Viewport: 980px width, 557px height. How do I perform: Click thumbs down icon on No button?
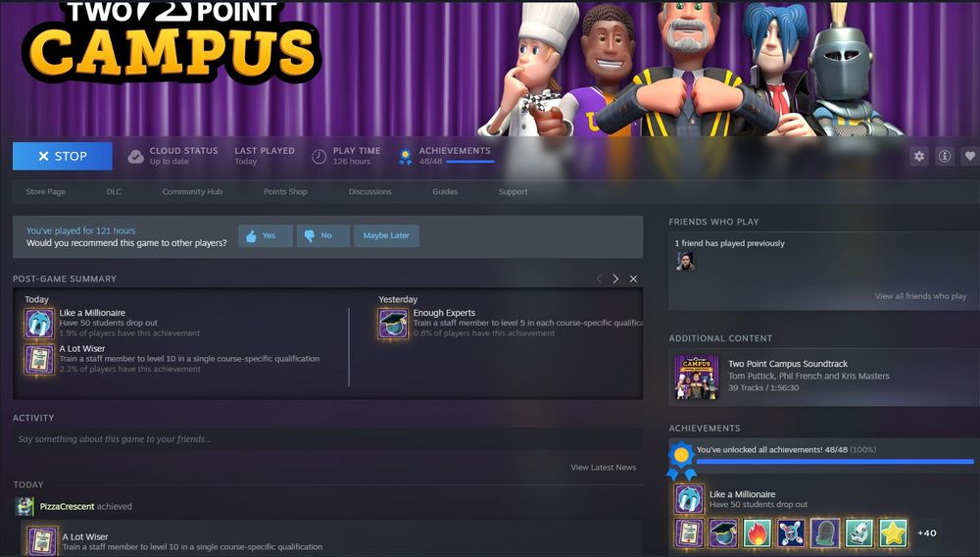pos(310,236)
